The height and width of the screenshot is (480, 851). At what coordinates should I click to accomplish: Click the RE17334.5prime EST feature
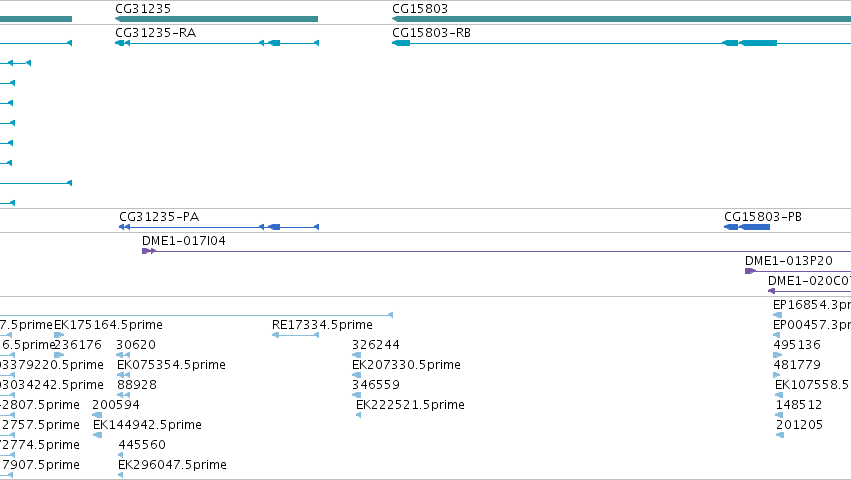coord(295,335)
